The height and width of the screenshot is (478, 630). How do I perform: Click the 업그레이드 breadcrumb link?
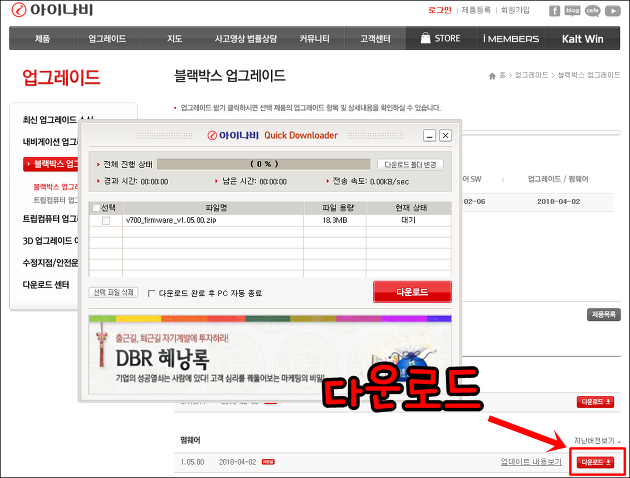531,75
